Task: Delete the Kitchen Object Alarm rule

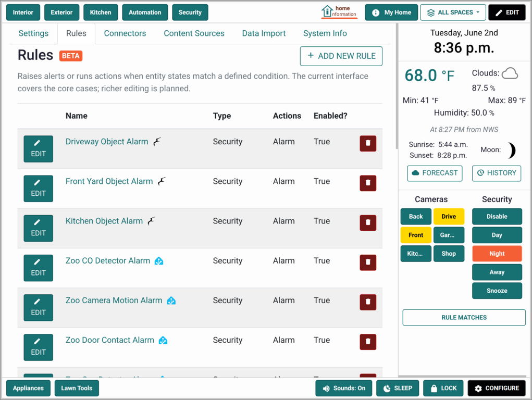Action: (368, 222)
